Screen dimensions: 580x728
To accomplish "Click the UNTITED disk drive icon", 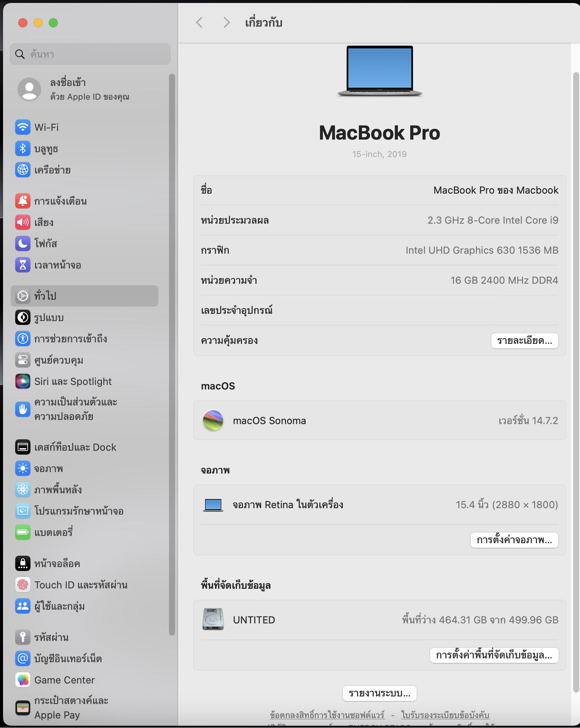I will [x=213, y=619].
